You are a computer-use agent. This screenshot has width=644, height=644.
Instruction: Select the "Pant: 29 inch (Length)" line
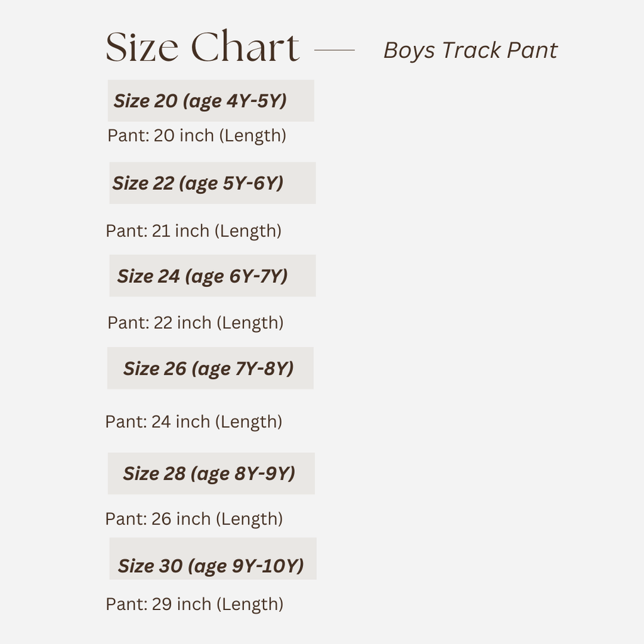194,604
